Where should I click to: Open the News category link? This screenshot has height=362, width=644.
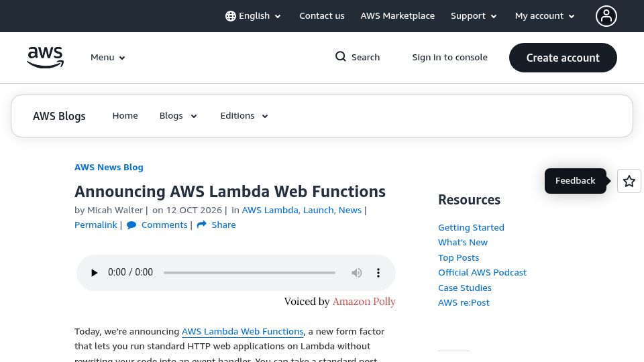(350, 210)
